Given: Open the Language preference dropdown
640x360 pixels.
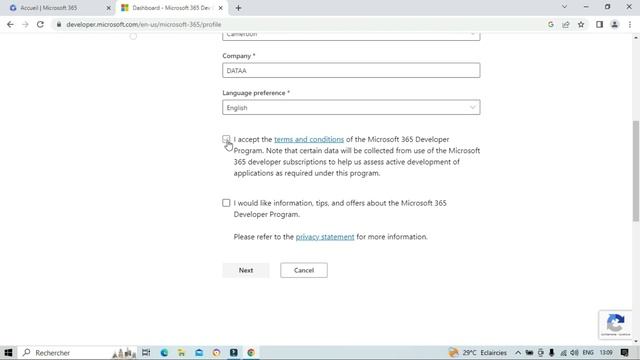Looking at the screenshot, I should 351,107.
